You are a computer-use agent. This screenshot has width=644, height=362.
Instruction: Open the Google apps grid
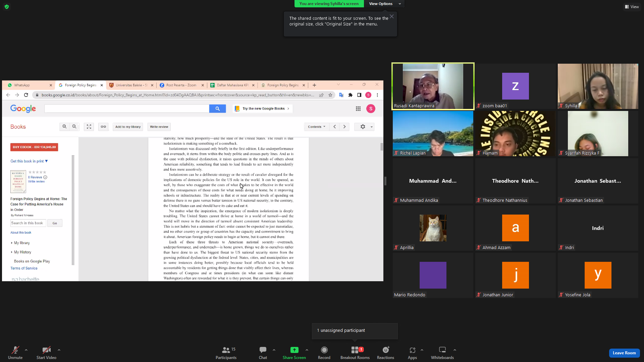(358, 109)
